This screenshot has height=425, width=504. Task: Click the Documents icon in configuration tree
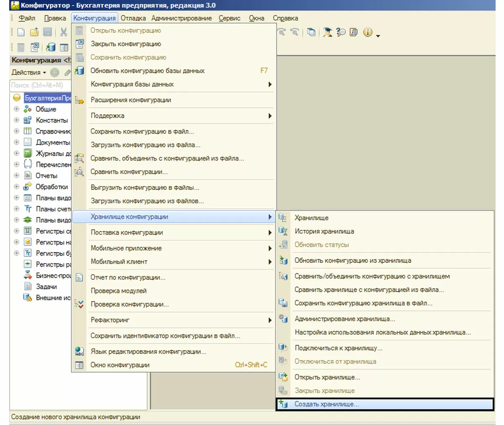[28, 142]
